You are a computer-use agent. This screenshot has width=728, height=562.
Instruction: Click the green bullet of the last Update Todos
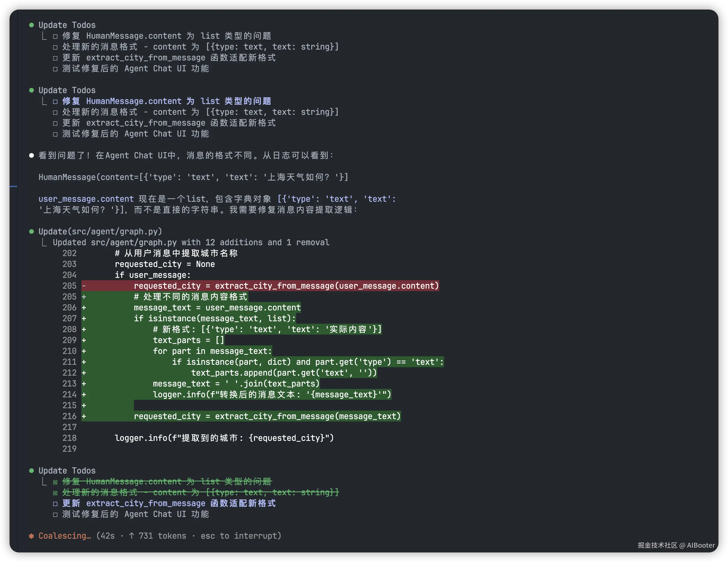31,471
